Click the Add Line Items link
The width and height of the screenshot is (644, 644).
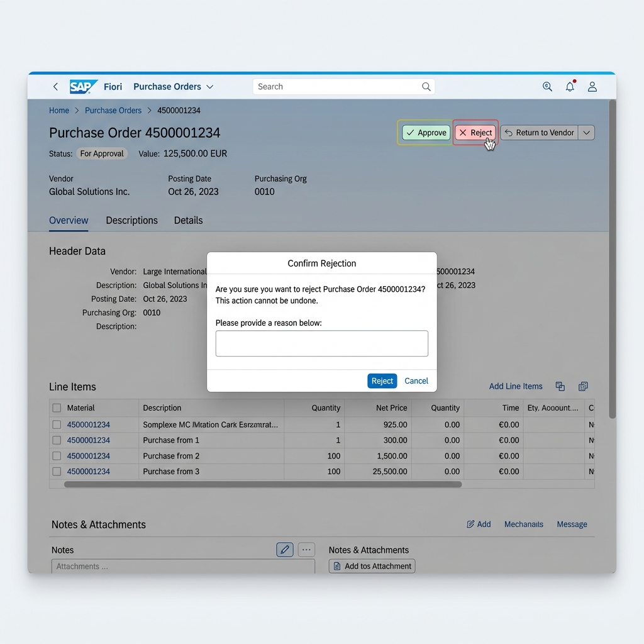(x=516, y=387)
